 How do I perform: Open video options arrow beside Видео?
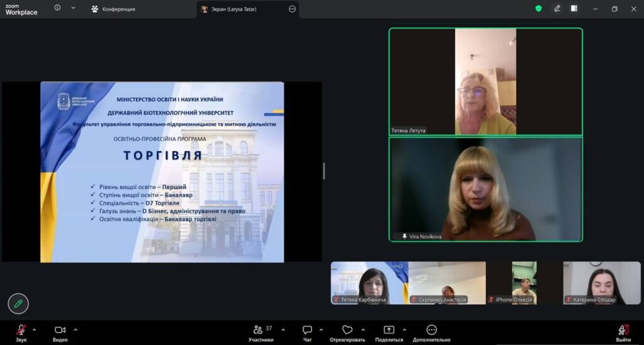(75, 329)
